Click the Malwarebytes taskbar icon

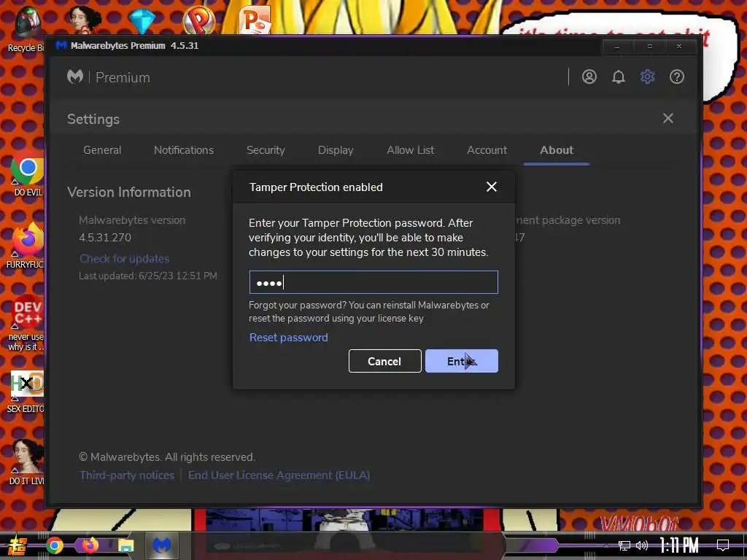161,545
